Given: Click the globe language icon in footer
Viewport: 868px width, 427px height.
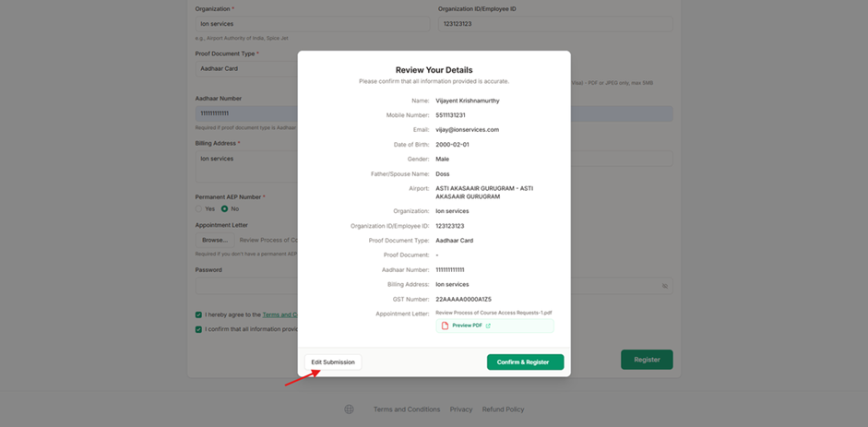Looking at the screenshot, I should [349, 409].
